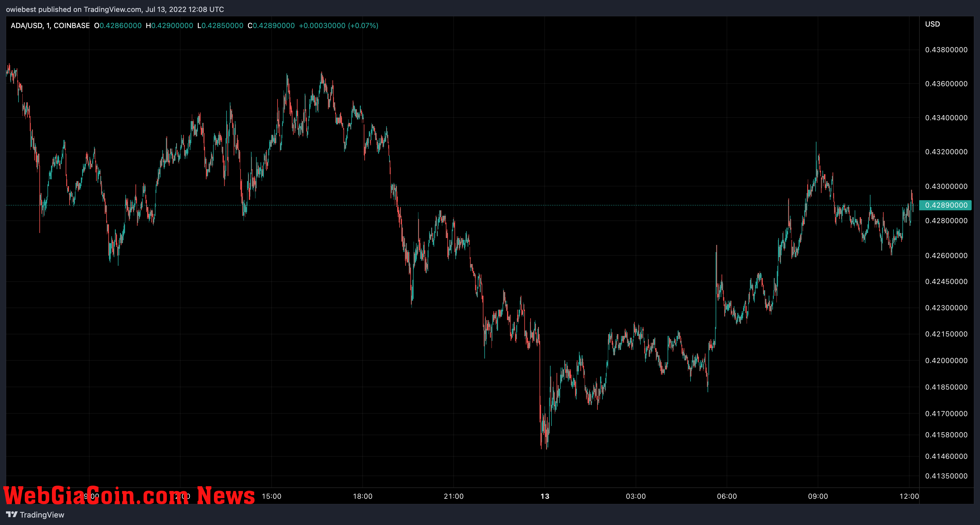The image size is (980, 525).
Task: Click the 0.43600000 price axis label
Action: [x=946, y=84]
